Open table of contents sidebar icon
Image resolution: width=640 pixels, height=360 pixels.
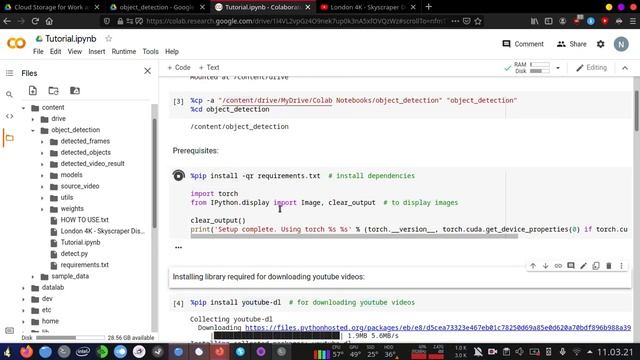coord(9,73)
